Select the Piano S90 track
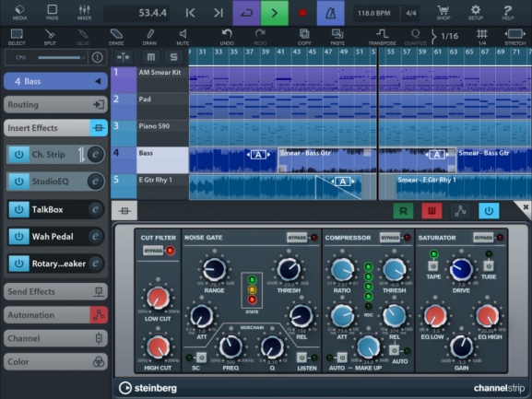The width and height of the screenshot is (532, 399). tap(149, 133)
